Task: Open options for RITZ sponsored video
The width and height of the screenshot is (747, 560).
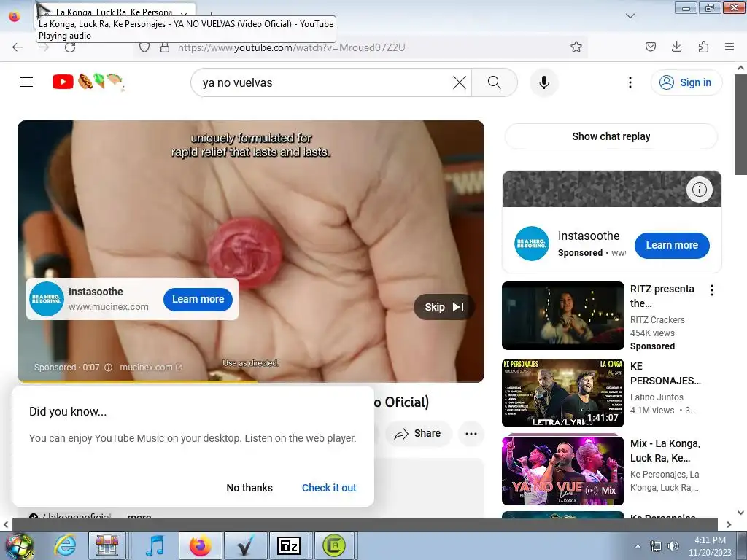Action: 712,290
